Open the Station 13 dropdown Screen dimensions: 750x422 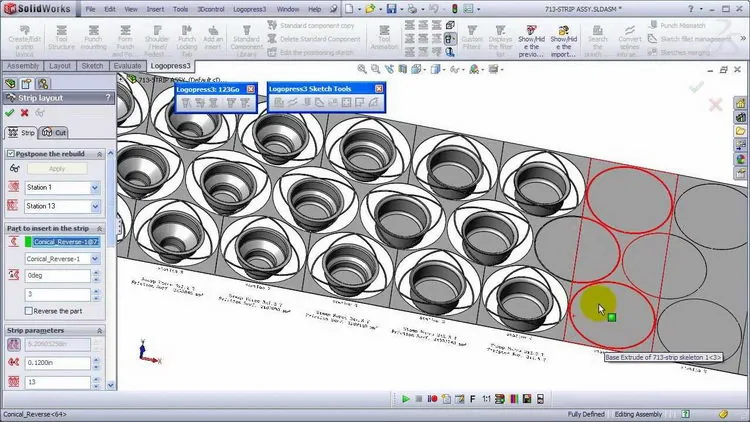coord(95,206)
